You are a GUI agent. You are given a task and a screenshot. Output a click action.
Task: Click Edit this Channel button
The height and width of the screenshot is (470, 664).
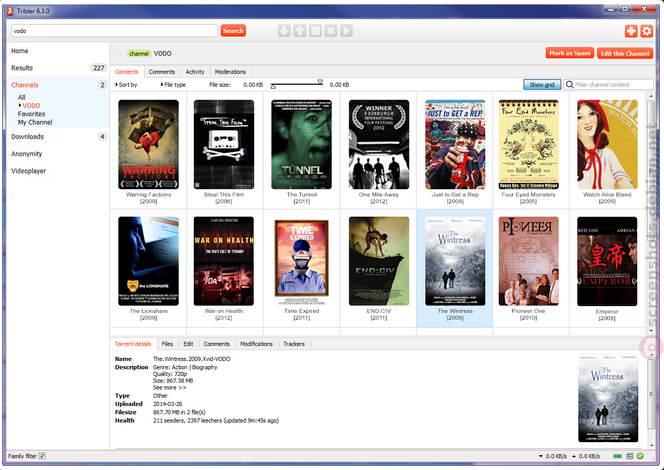coord(625,53)
